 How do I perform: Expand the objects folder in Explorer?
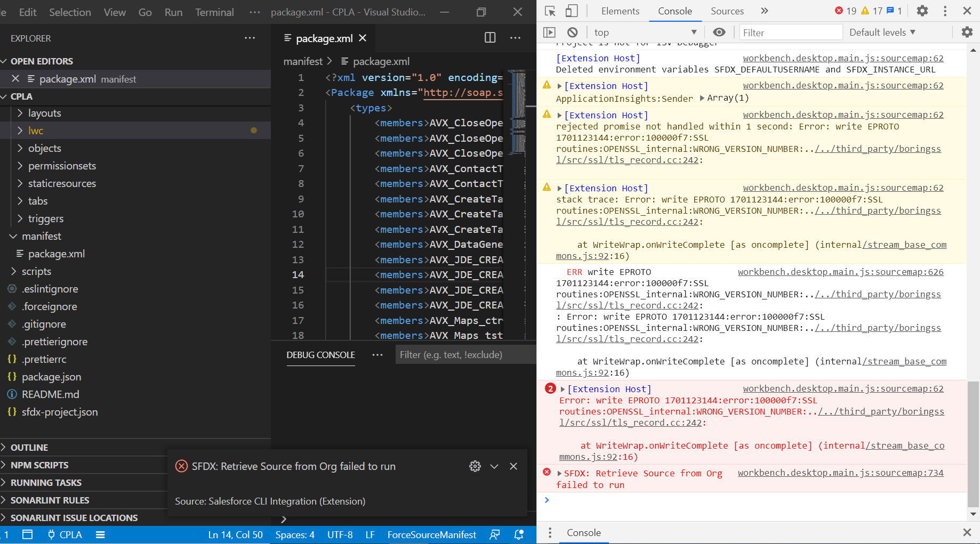[45, 148]
